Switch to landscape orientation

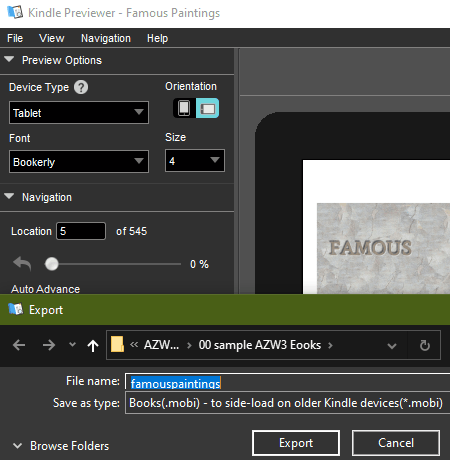[x=207, y=108]
